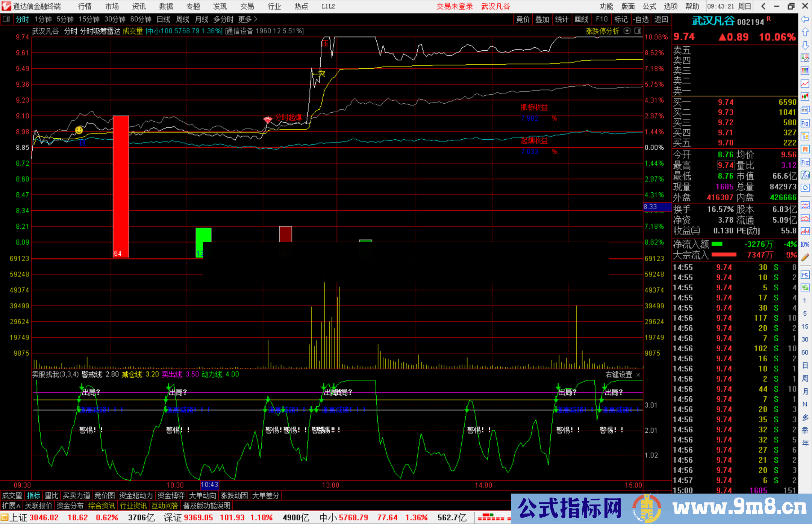Open the 公式 menu in title bar
The height and width of the screenshot is (524, 812).
pyautogui.click(x=649, y=6)
